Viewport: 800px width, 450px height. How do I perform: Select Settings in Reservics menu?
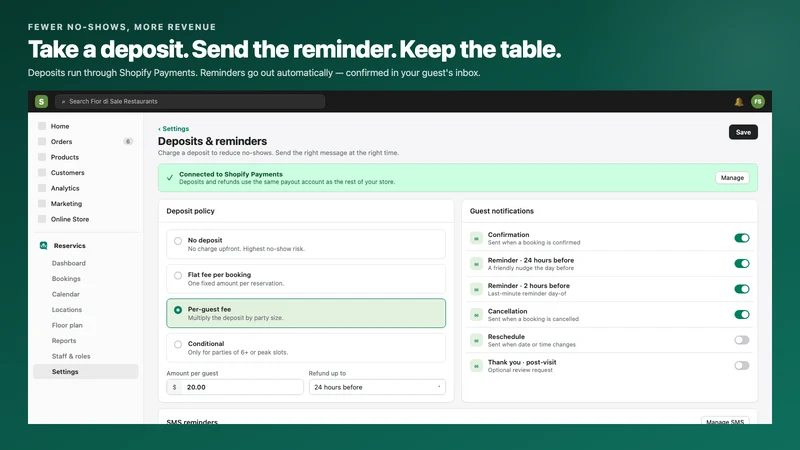tap(86, 371)
